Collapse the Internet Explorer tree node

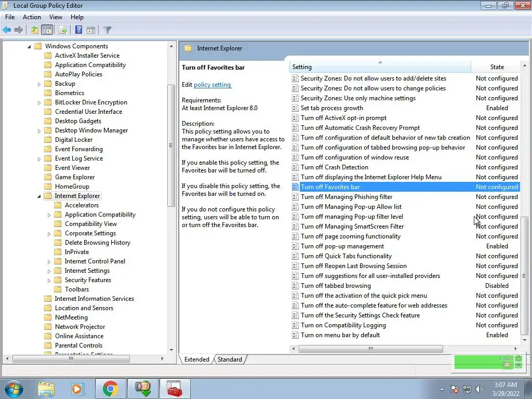click(x=39, y=196)
